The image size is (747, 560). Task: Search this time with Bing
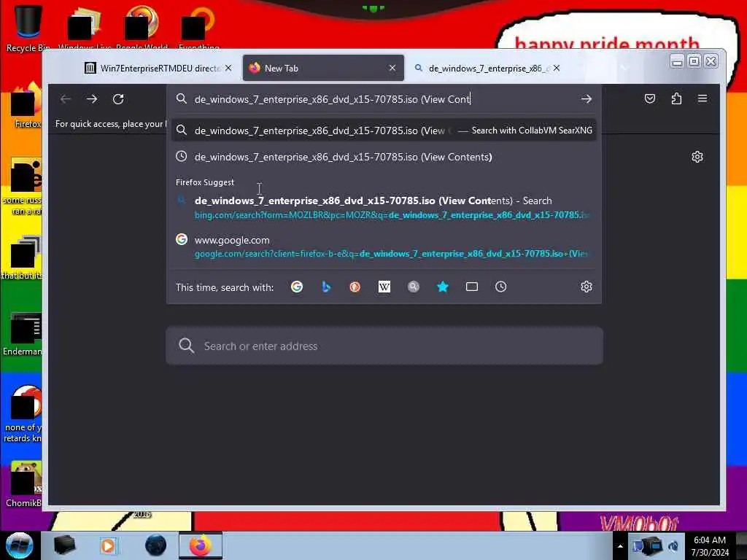[326, 287]
